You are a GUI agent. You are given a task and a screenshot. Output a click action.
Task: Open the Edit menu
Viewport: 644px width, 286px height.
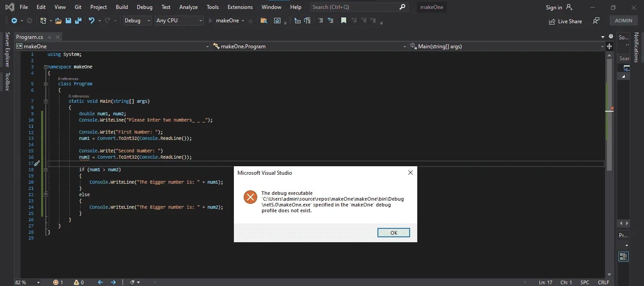coord(41,7)
